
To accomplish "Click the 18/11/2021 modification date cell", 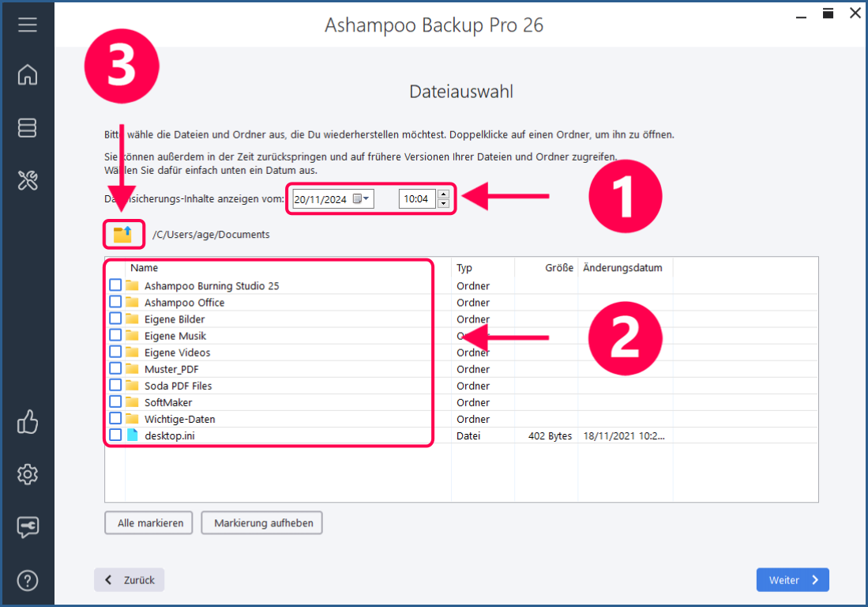I will 624,435.
